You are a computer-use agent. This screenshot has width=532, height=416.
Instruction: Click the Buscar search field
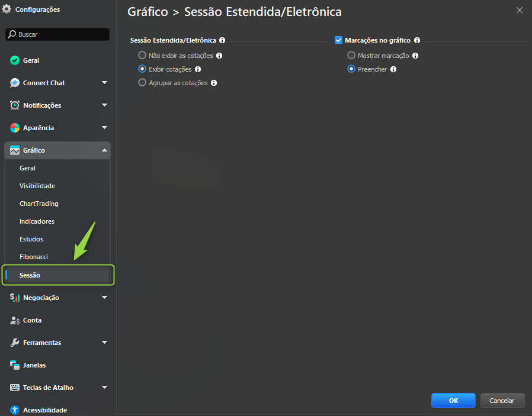pos(57,34)
